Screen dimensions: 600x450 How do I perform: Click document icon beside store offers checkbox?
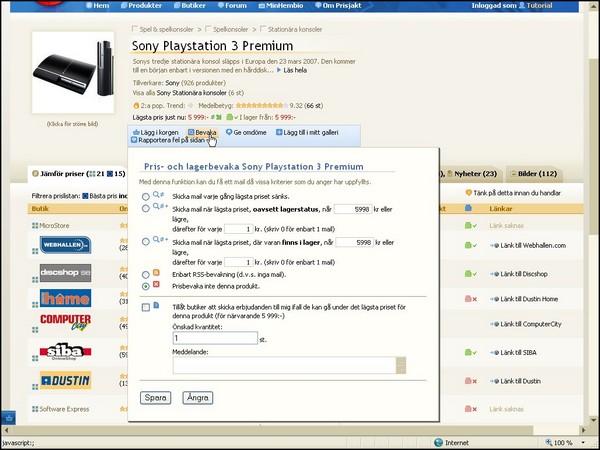[x=156, y=305]
